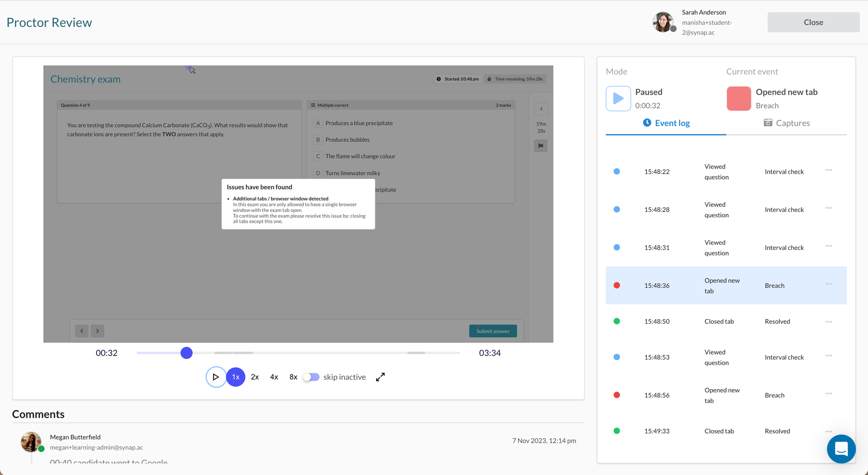This screenshot has height=475, width=868.
Task: Click the red Opened new tab swatch
Action: click(x=738, y=98)
